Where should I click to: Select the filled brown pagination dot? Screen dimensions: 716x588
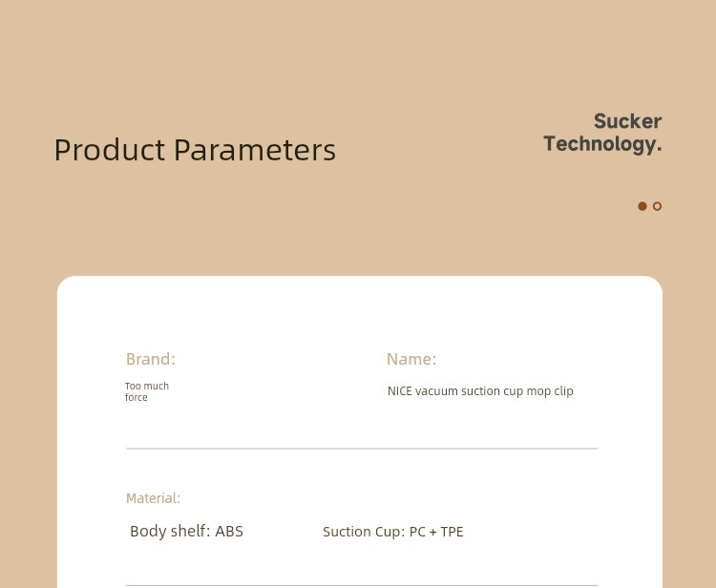(x=642, y=206)
